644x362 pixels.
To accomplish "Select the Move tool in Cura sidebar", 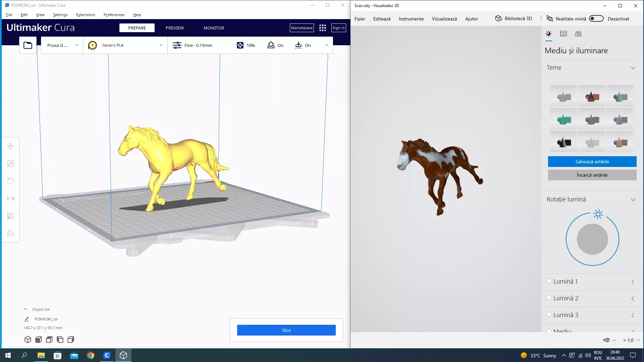I will click(10, 146).
